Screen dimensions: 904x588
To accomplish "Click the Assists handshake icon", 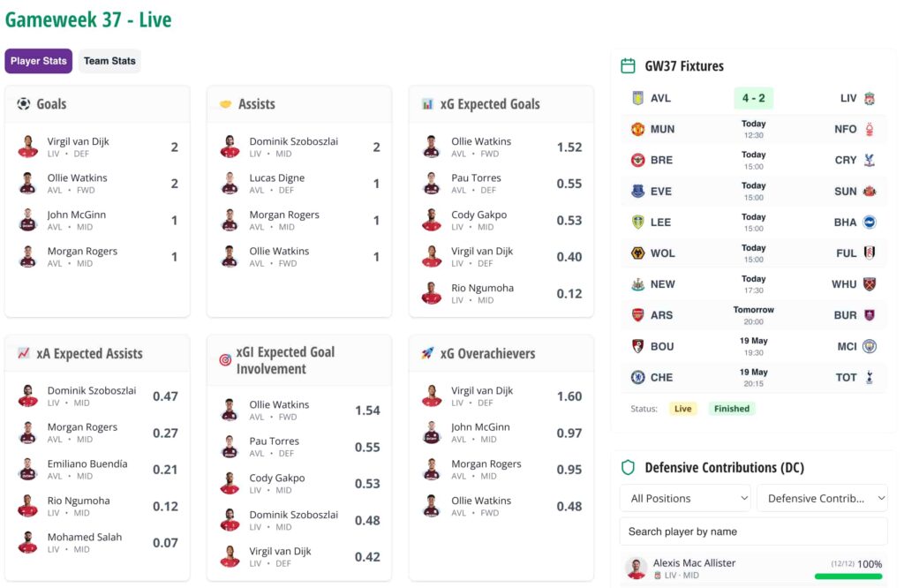I will click(x=225, y=104).
